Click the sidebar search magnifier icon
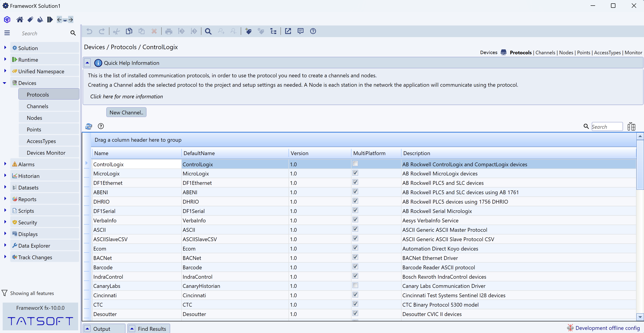644x333 pixels. pyautogui.click(x=73, y=33)
